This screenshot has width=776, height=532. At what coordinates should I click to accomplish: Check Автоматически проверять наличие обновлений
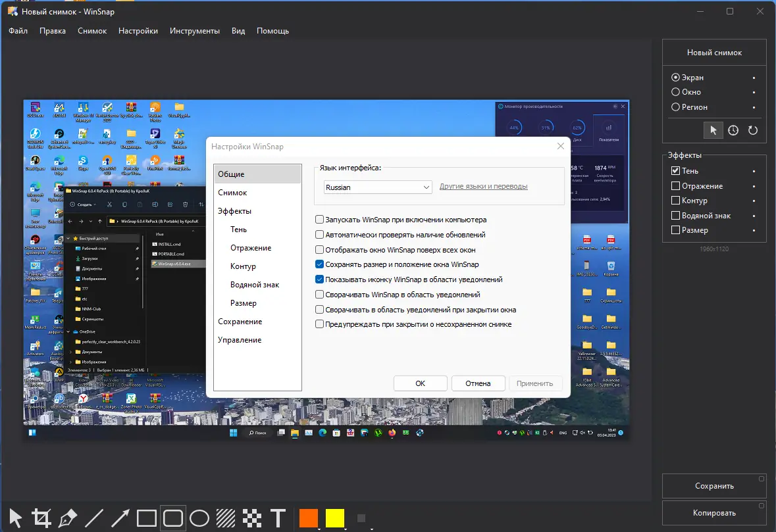[320, 234]
